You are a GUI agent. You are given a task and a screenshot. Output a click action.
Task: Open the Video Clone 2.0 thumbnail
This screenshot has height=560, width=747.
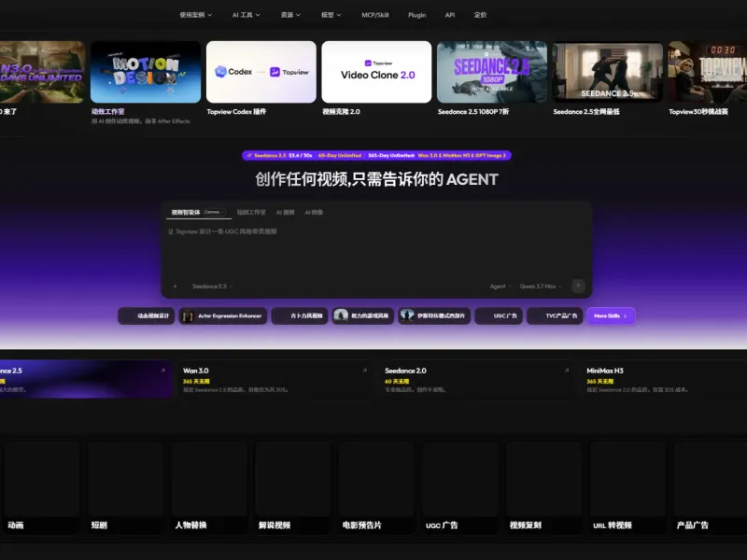(x=376, y=72)
